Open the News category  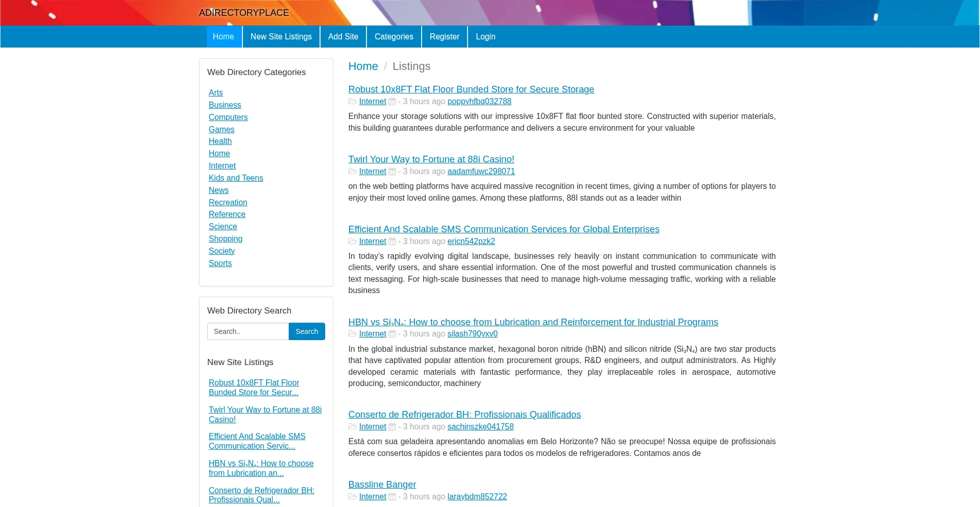tap(218, 190)
